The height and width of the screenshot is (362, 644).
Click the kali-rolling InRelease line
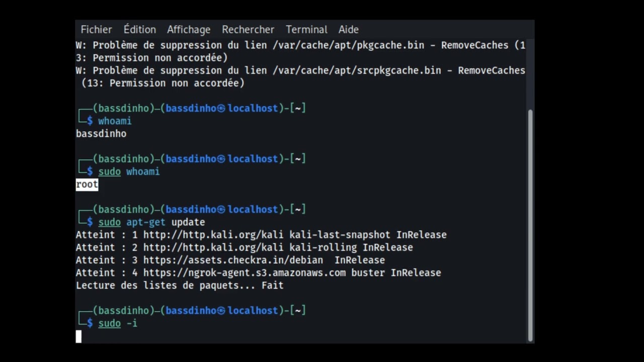(x=245, y=247)
